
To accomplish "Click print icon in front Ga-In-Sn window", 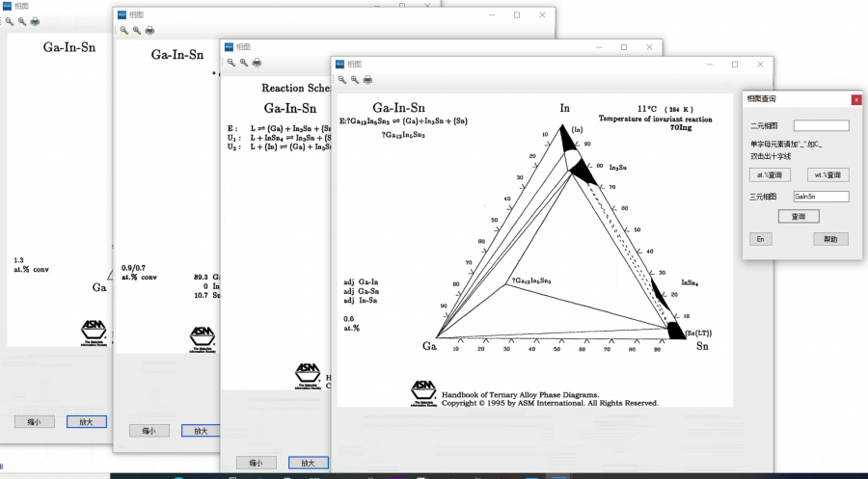I will (367, 80).
